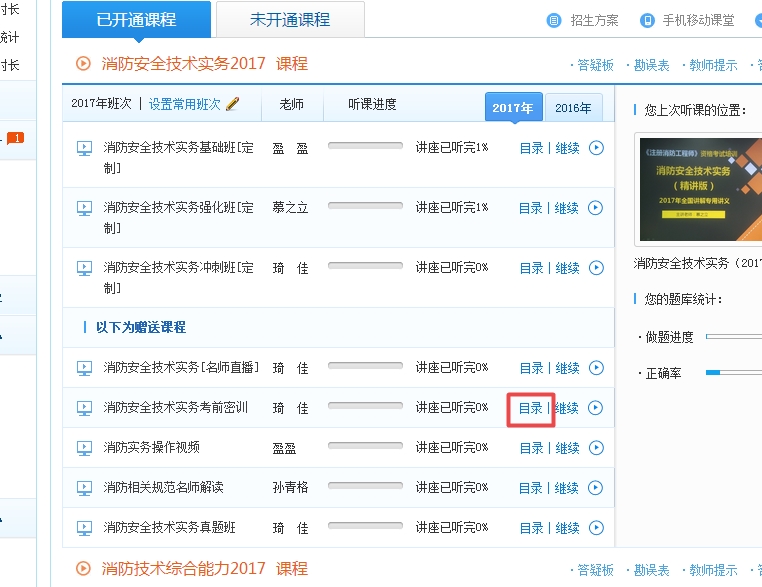Click the 正确率 progress bar

point(734,373)
